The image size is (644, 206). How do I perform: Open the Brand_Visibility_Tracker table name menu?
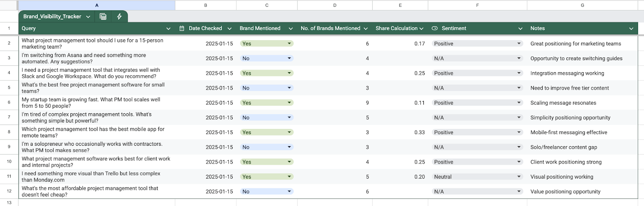click(x=88, y=17)
